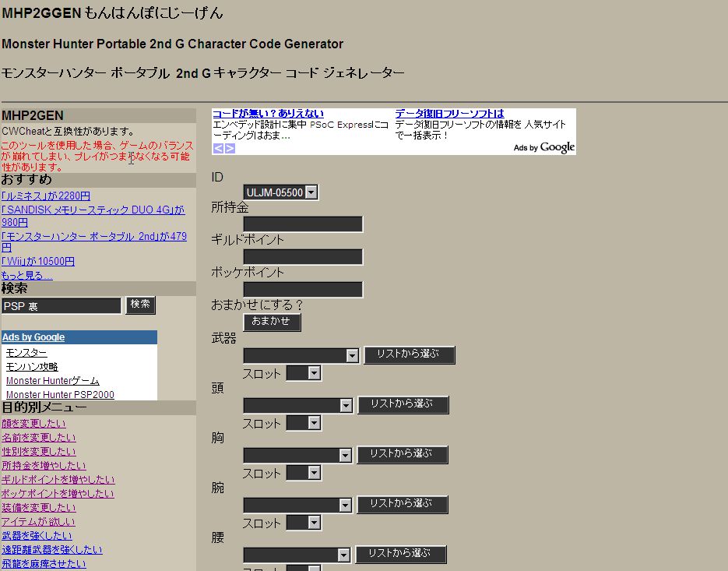The image size is (728, 571).
Task: Open the 腕 スロット dropdown
Action: (x=304, y=523)
